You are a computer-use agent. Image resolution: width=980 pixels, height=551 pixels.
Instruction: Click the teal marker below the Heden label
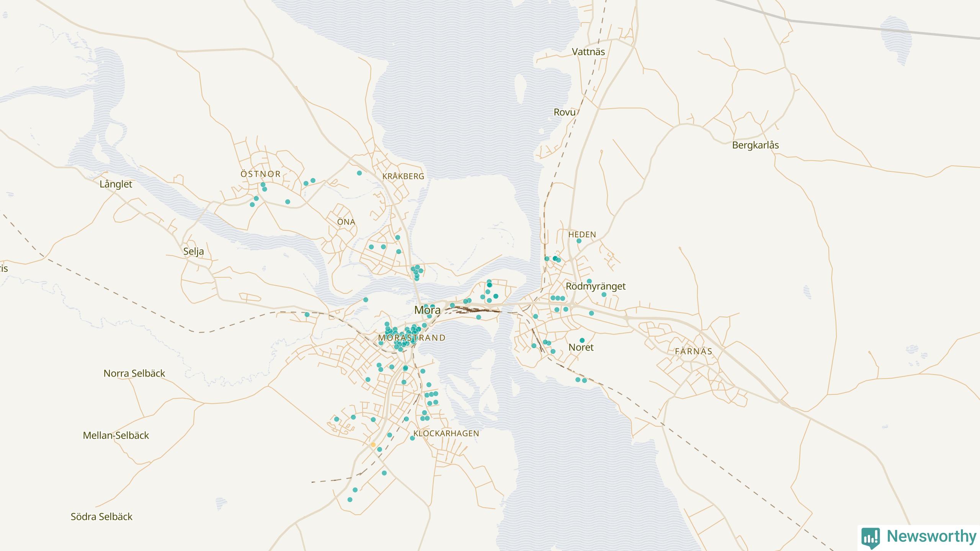tap(579, 241)
